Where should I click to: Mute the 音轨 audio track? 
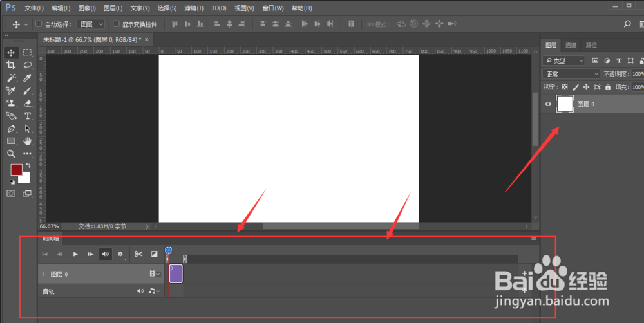coord(140,291)
